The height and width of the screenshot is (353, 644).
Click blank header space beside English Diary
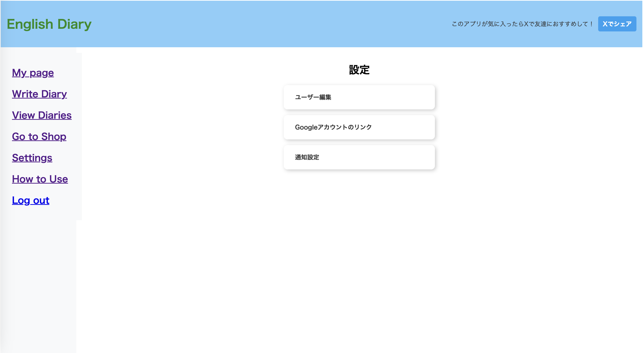tap(250, 24)
